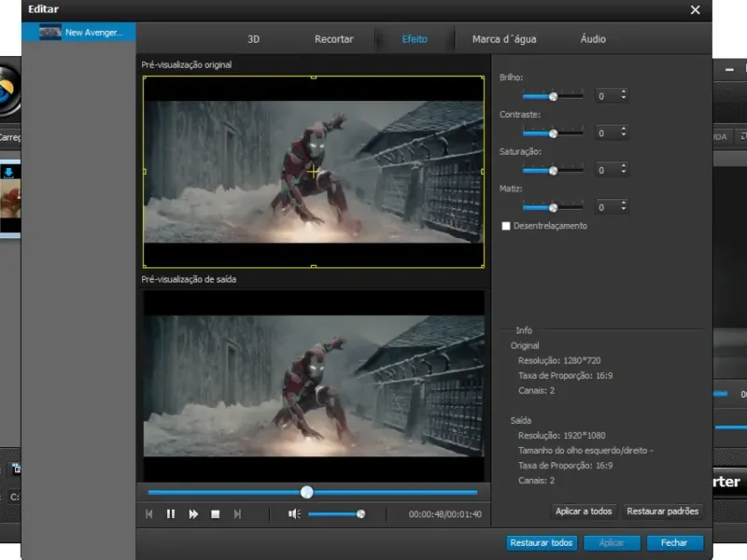747x560 pixels.
Task: Increase Brilho value with up arrow
Action: (x=624, y=92)
